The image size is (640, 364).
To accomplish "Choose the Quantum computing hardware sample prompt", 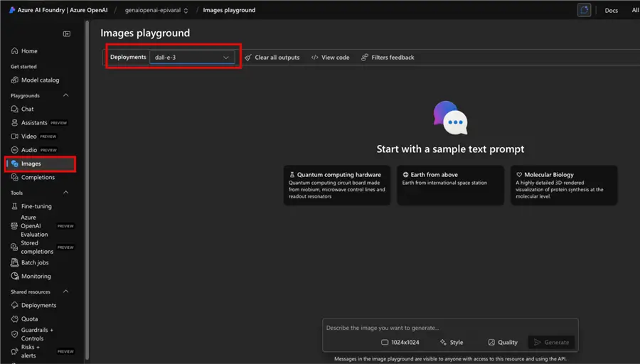I will [336, 185].
